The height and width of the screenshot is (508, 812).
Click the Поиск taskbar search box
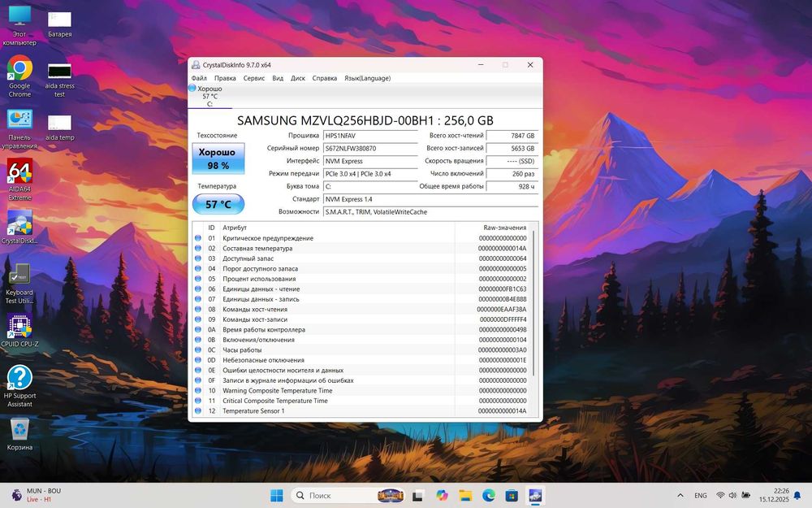click(x=348, y=496)
